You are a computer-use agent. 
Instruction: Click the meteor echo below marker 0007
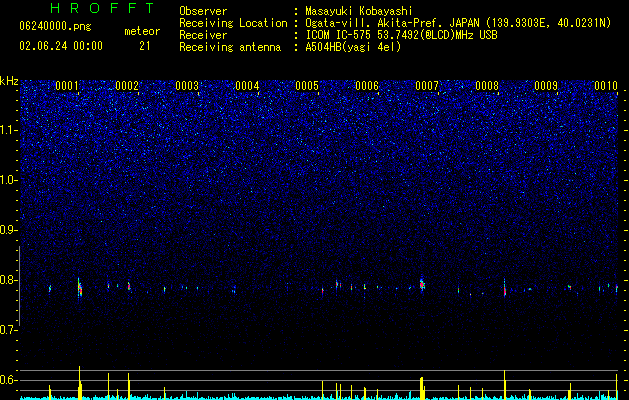coord(422,284)
